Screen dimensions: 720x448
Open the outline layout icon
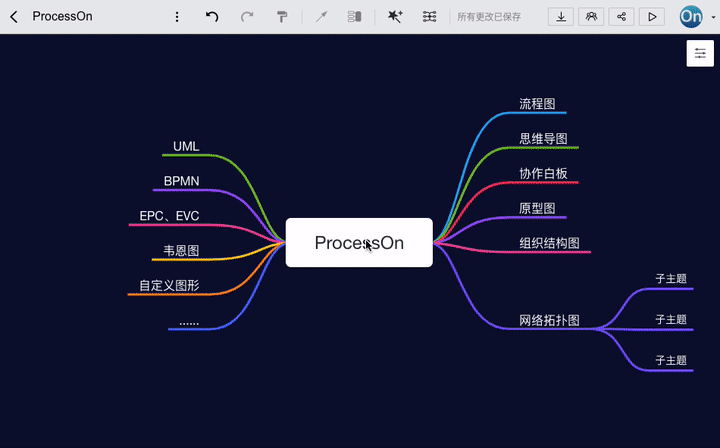pyautogui.click(x=354, y=17)
